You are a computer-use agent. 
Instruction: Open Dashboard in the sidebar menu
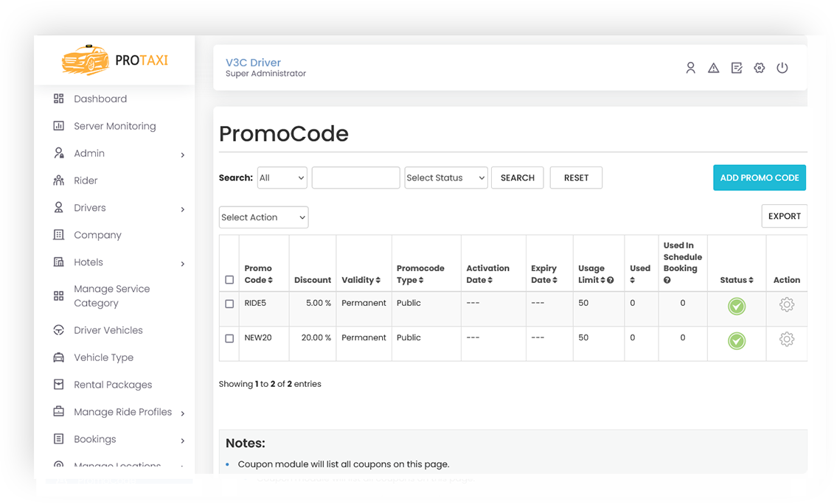click(100, 99)
